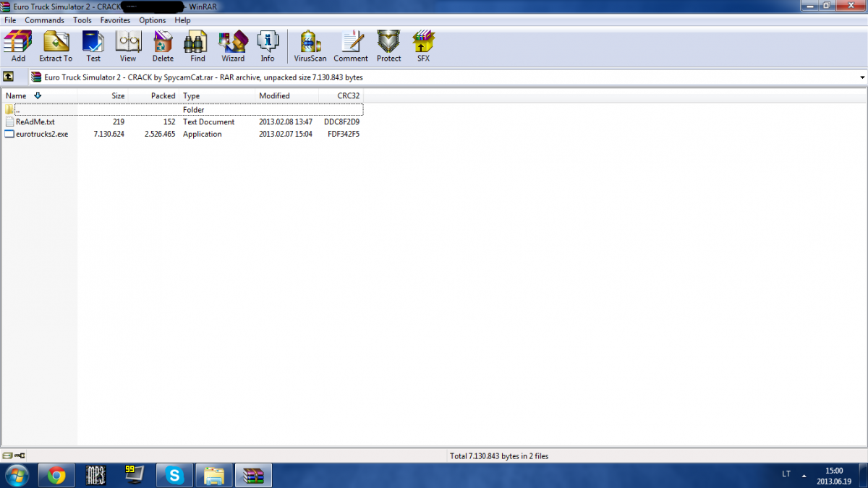Sort by the Size column header
Viewport: 868px width, 488px height.
point(103,95)
